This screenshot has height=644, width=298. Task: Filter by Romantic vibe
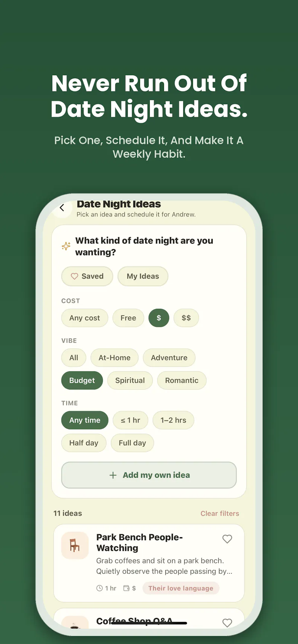182,381
